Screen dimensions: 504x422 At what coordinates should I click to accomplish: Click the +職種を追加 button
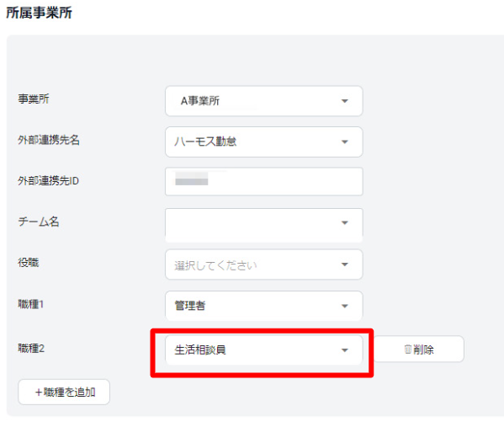point(64,392)
